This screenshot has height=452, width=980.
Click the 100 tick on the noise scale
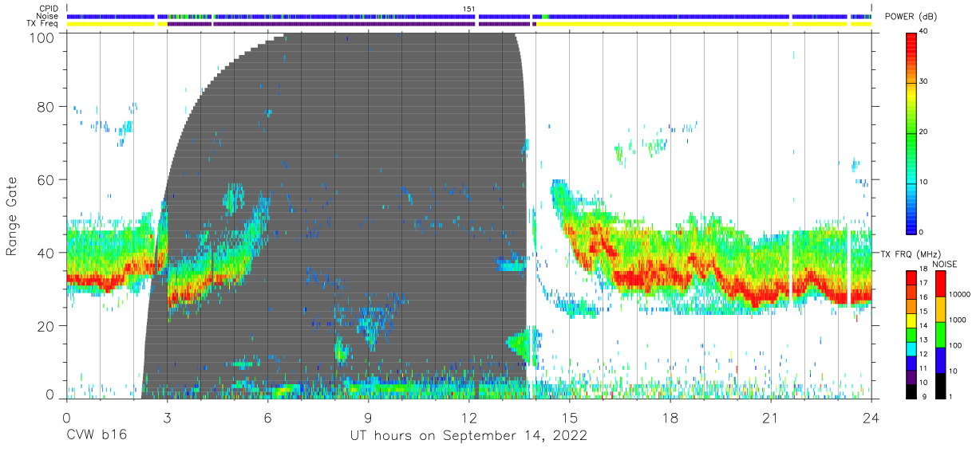[954, 346]
